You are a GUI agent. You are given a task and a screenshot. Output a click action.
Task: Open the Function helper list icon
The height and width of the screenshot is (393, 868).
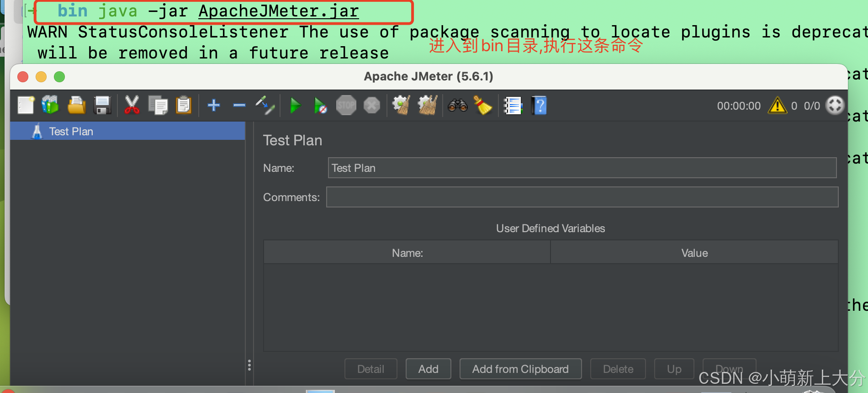click(x=513, y=106)
